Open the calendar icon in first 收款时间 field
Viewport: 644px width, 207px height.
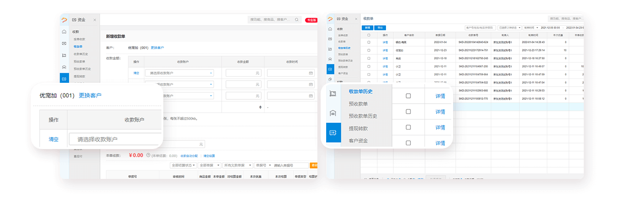click(x=310, y=73)
